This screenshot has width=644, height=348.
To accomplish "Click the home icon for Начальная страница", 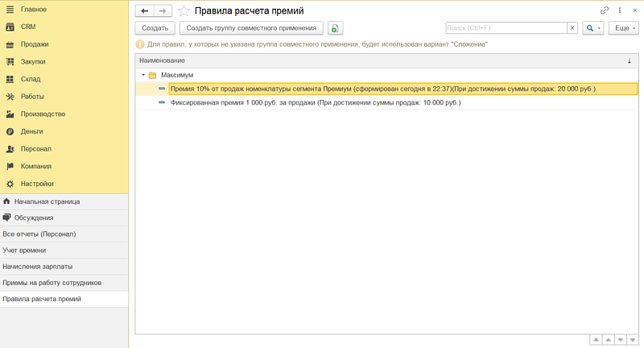I will (6, 201).
